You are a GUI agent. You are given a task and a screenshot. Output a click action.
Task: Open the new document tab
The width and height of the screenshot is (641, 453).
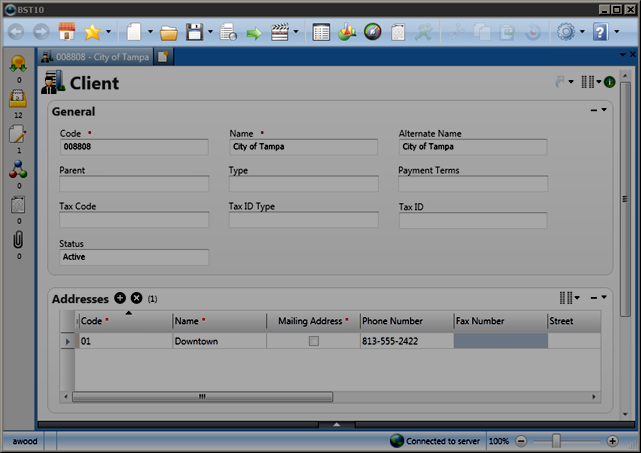[x=162, y=57]
